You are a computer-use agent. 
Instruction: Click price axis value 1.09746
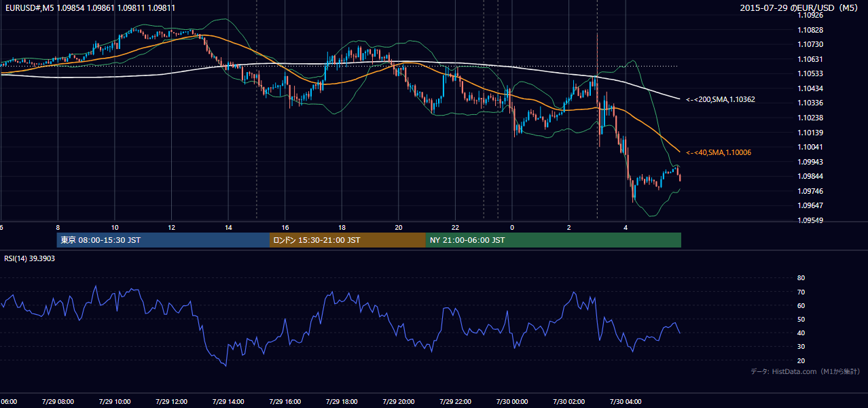point(810,191)
